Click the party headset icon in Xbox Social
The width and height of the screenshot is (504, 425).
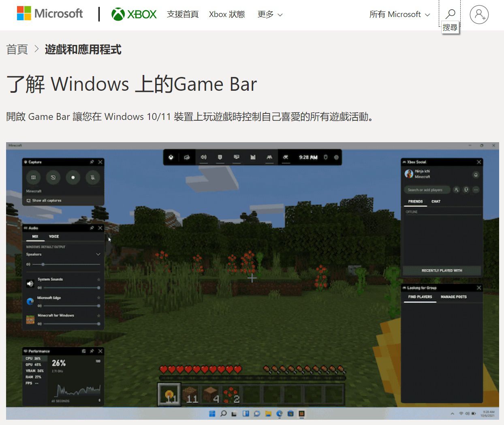pyautogui.click(x=466, y=190)
